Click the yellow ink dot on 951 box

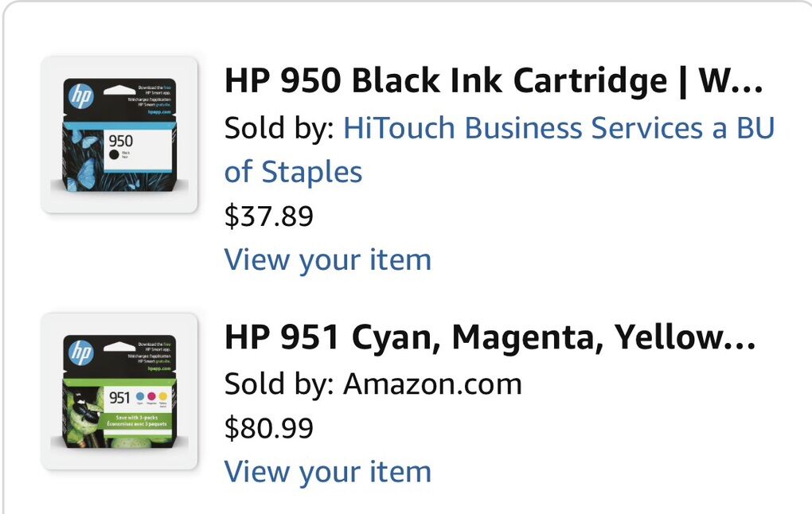click(x=163, y=395)
